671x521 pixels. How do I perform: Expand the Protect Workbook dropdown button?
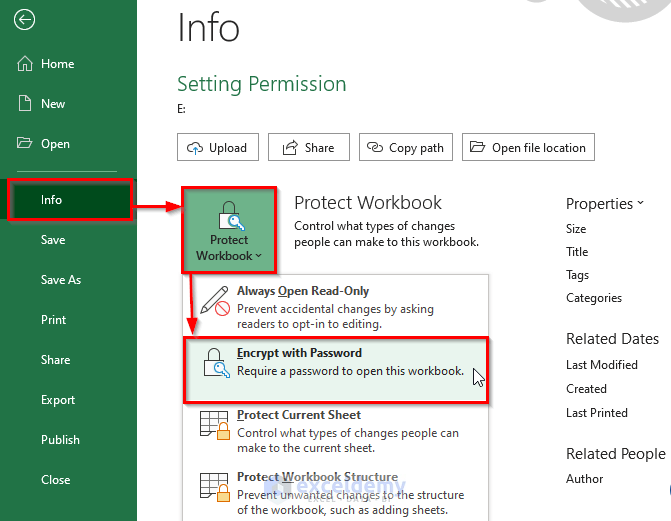(229, 229)
